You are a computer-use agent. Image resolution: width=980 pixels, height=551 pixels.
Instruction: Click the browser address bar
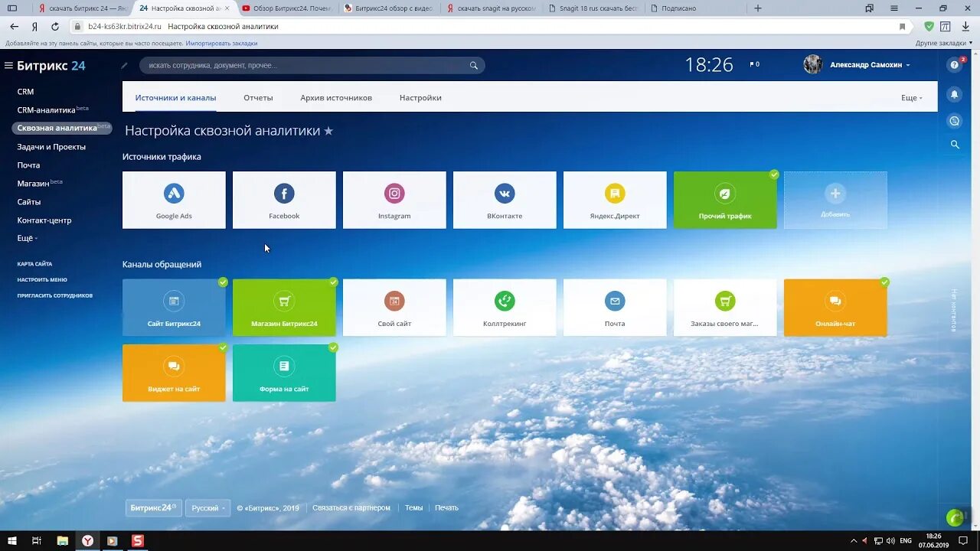pos(490,26)
